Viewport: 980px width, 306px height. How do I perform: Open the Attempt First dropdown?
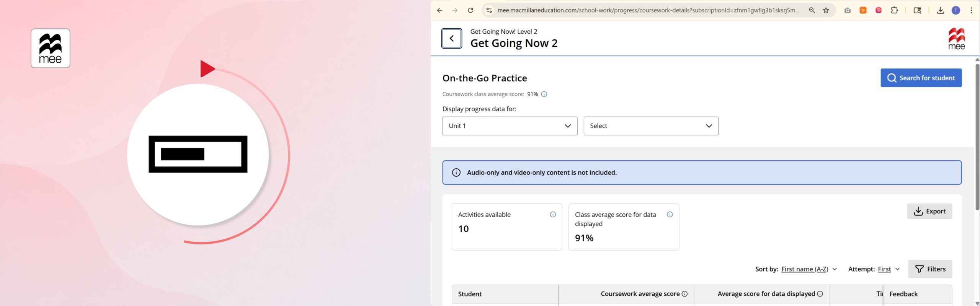coord(889,269)
